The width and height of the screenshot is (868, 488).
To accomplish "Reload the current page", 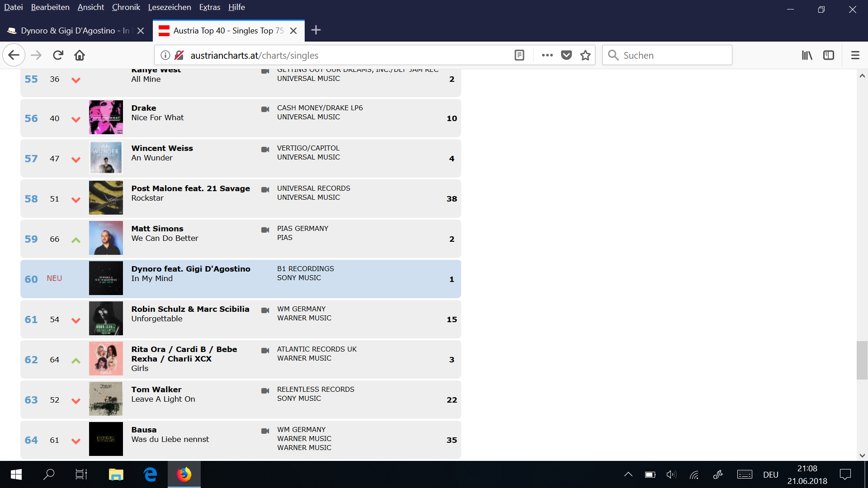I will (58, 55).
